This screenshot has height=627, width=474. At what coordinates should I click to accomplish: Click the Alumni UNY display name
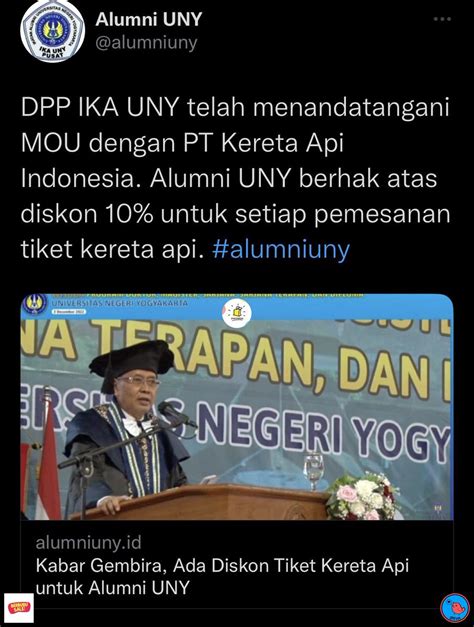click(148, 19)
